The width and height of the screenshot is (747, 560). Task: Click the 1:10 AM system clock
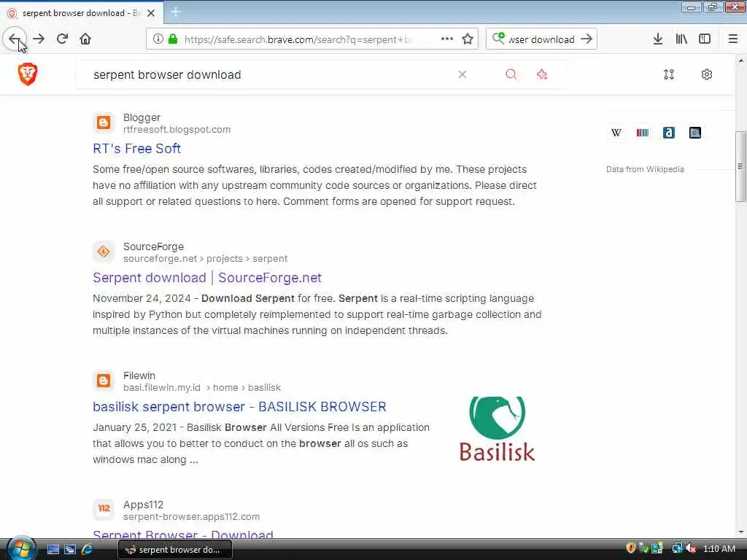(719, 548)
